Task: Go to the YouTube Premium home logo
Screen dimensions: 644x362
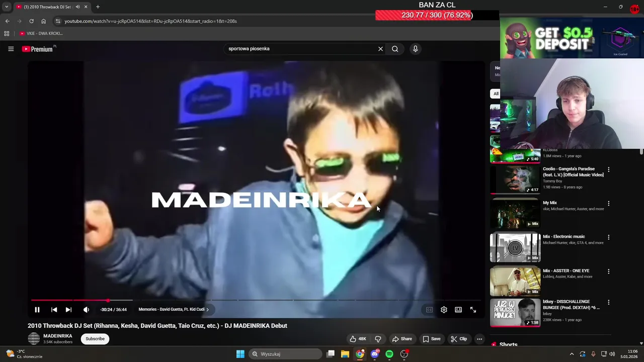Action: [x=38, y=49]
